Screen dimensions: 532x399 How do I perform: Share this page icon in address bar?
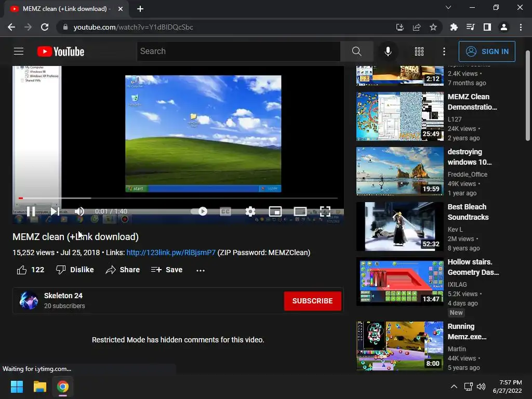coord(417,27)
